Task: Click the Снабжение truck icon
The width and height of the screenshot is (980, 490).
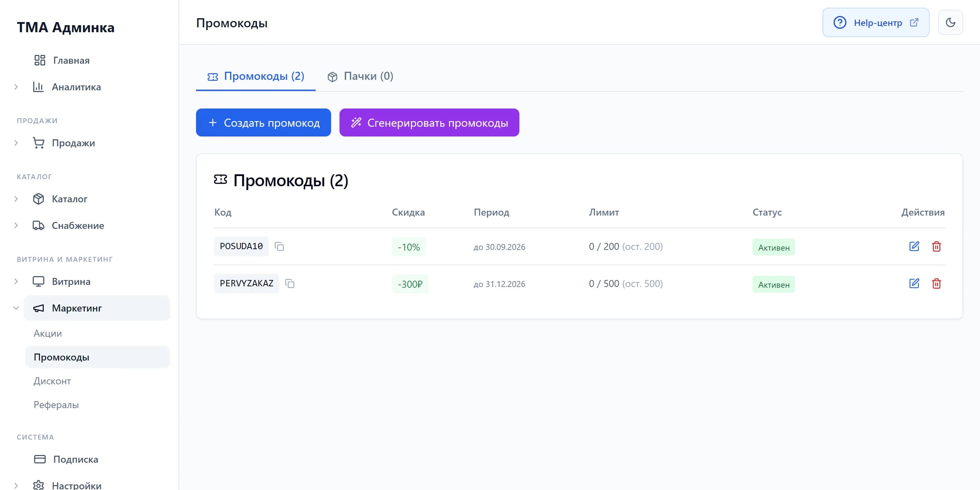Action: [x=38, y=226]
